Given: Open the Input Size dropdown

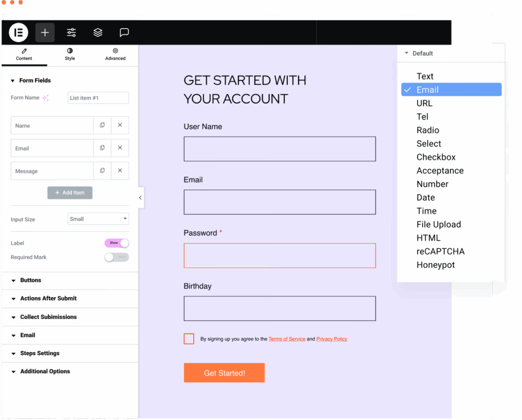Looking at the screenshot, I should pyautogui.click(x=98, y=219).
